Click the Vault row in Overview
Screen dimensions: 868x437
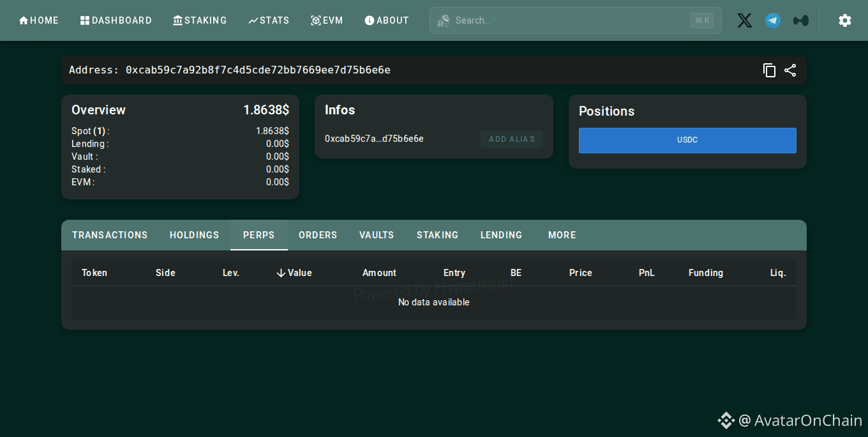pyautogui.click(x=180, y=157)
